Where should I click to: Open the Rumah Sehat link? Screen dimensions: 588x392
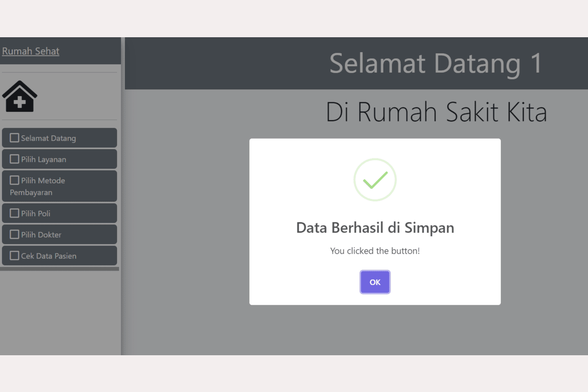[31, 51]
